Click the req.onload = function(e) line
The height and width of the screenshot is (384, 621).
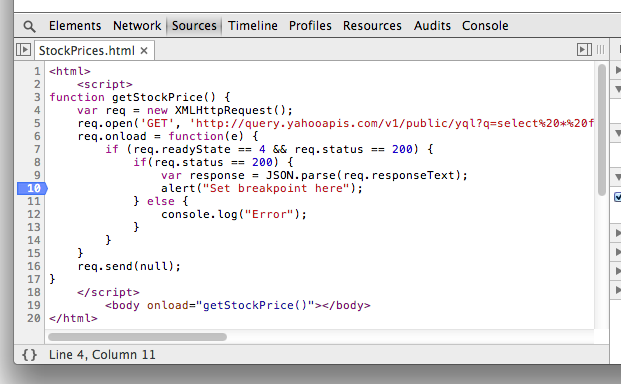pos(168,137)
